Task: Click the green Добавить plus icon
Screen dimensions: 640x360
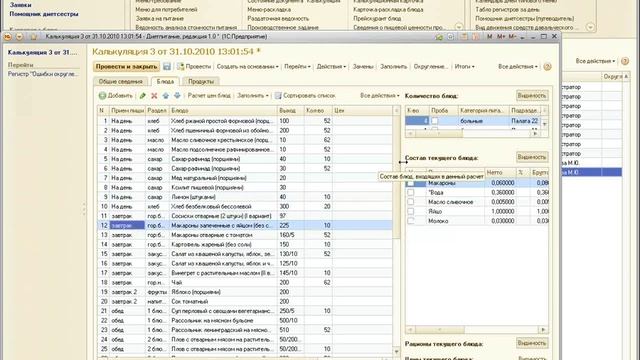Action: coord(102,96)
